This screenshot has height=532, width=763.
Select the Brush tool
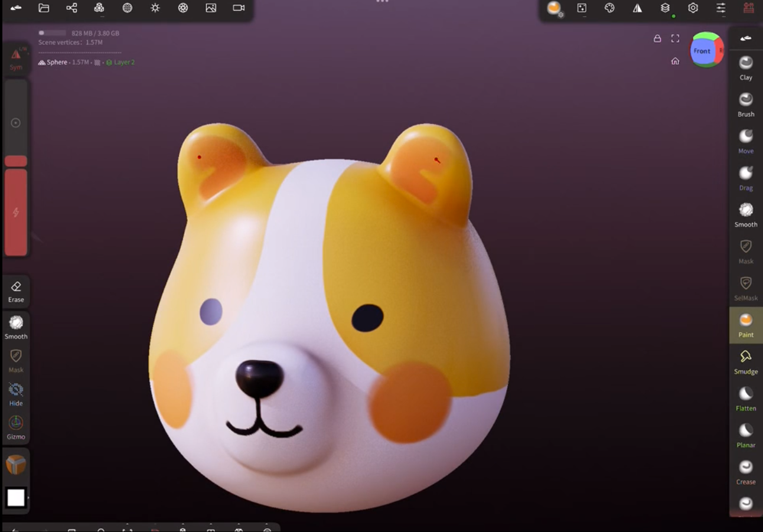(746, 105)
